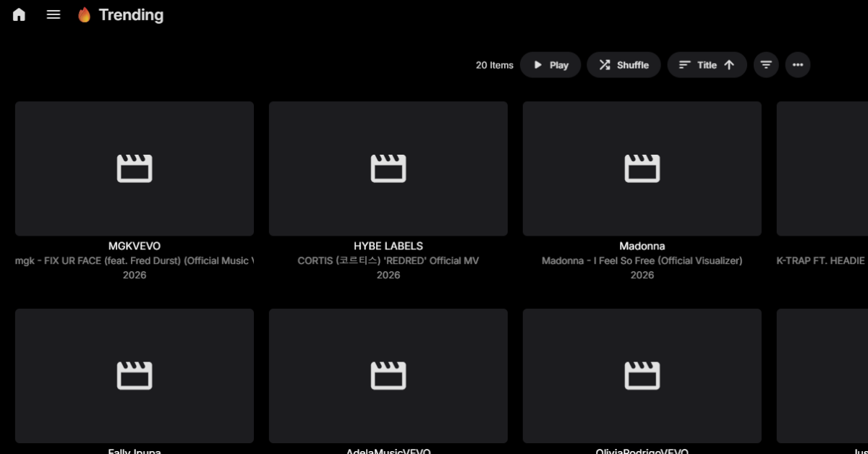
Task: Open MGKVEVO video thumbnail
Action: tap(135, 168)
